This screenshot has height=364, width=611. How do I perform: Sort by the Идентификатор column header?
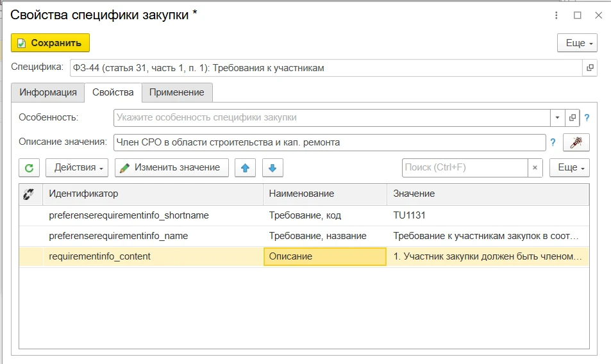(153, 194)
